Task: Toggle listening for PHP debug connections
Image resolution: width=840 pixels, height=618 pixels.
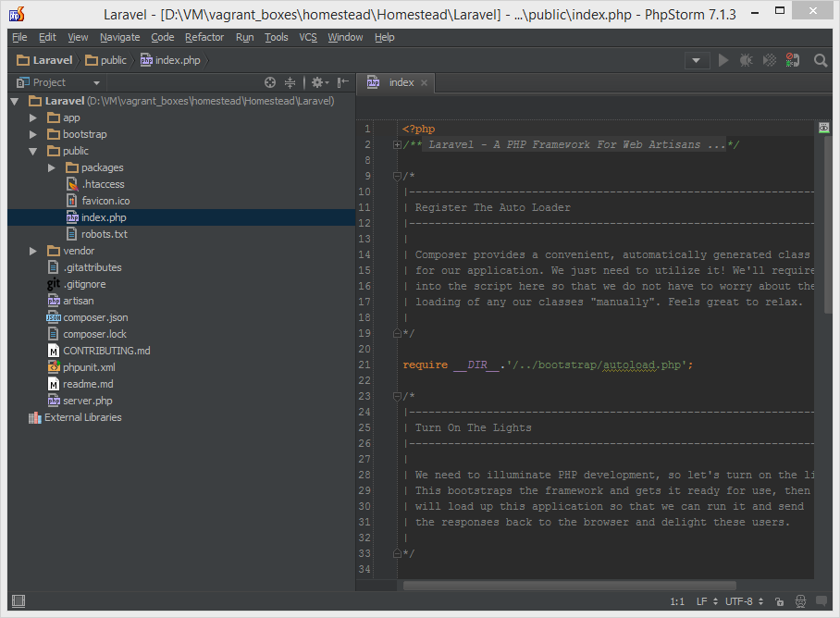Action: [792, 60]
